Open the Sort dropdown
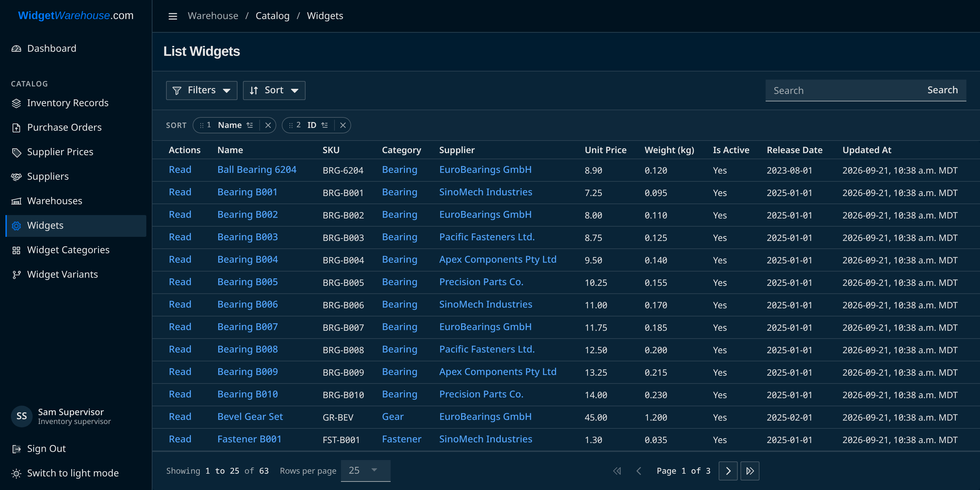This screenshot has width=980, height=490. 274,90
